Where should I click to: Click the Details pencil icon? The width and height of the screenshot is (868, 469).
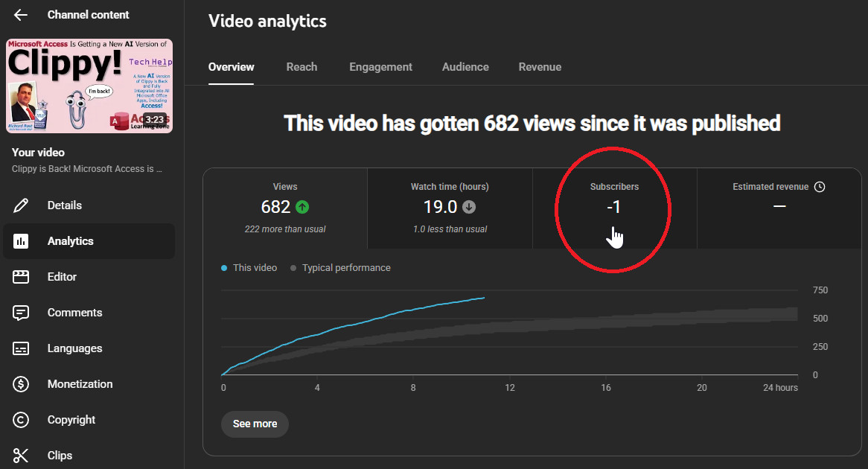[x=21, y=205]
